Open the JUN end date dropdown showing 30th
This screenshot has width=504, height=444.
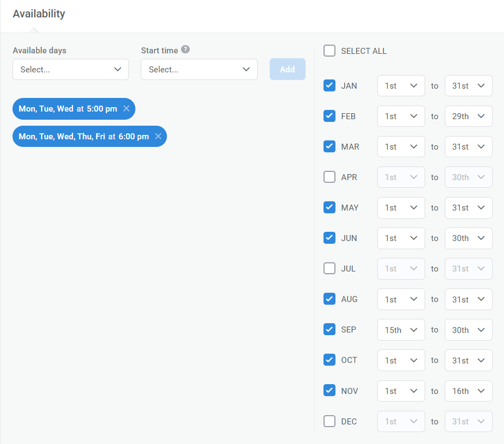(x=468, y=238)
